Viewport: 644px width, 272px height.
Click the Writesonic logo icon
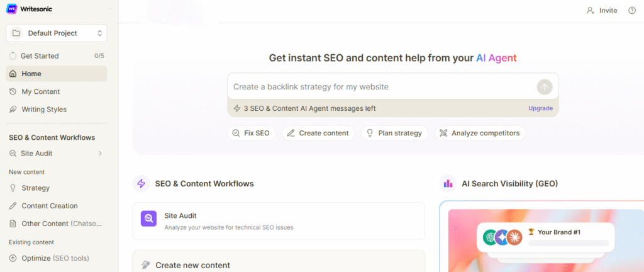(x=11, y=9)
